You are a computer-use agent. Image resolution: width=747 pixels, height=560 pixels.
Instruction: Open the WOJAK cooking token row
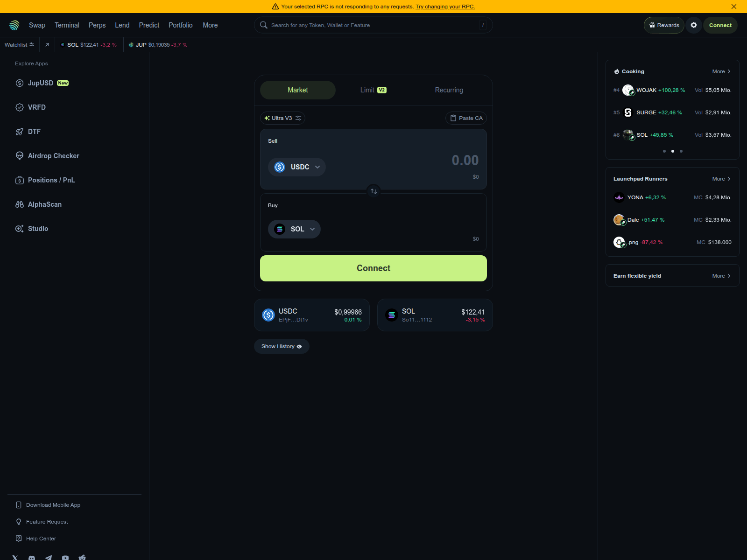coord(672,90)
